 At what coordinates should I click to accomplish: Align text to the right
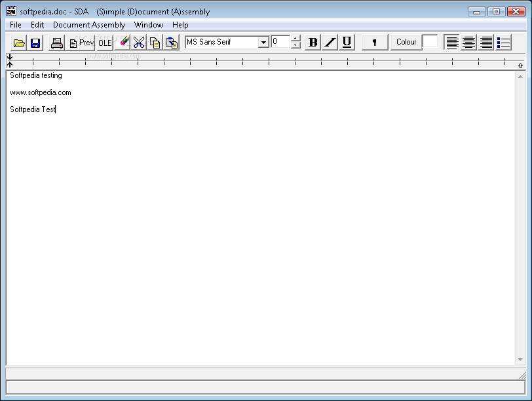pyautogui.click(x=486, y=43)
